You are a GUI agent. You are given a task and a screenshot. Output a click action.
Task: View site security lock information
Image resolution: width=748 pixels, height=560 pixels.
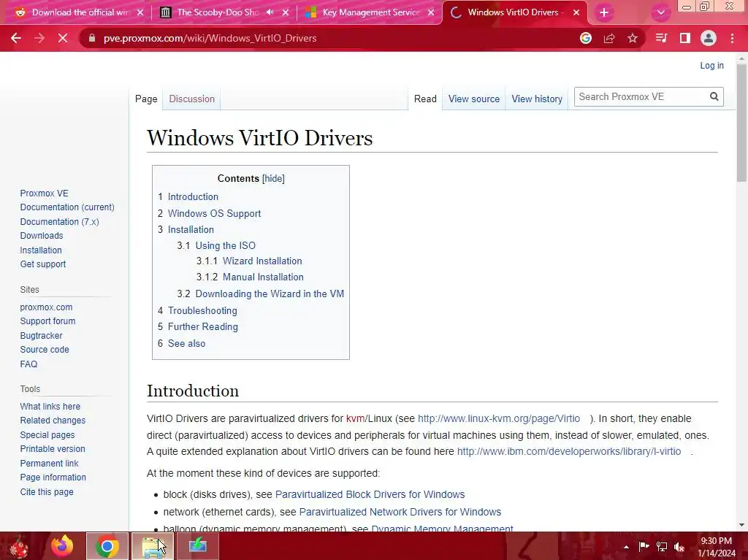[92, 38]
